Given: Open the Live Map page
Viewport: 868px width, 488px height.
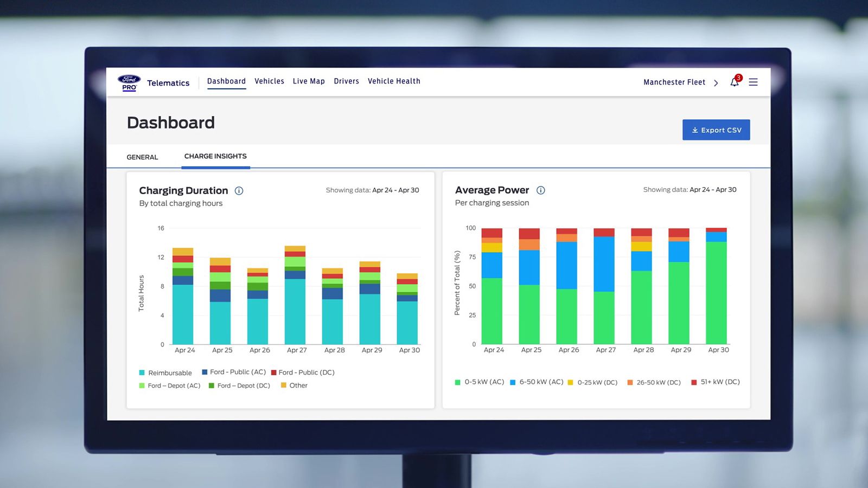Looking at the screenshot, I should click(x=309, y=81).
